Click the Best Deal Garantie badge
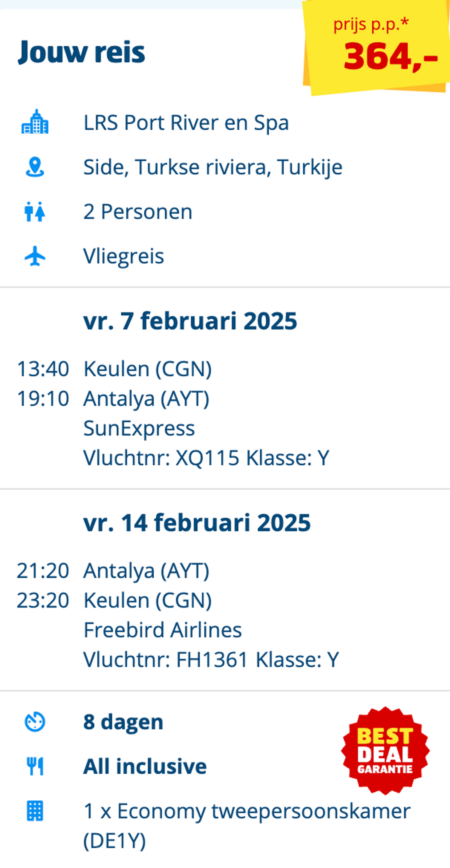 385,751
